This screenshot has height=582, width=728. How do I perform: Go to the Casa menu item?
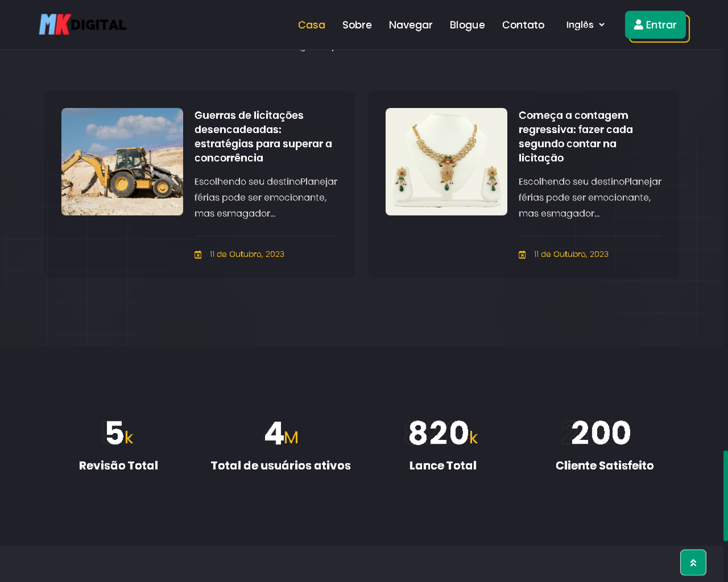point(311,25)
